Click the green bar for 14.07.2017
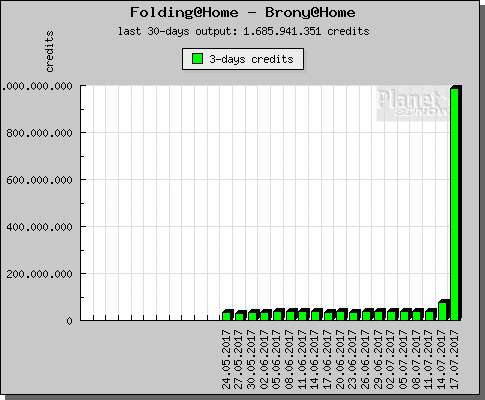This screenshot has width=485, height=400. 442,311
